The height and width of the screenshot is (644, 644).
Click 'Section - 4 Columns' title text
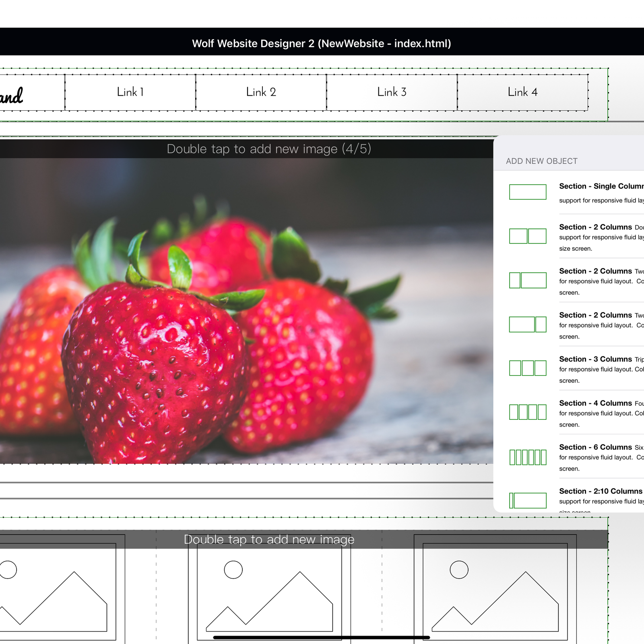point(595,403)
